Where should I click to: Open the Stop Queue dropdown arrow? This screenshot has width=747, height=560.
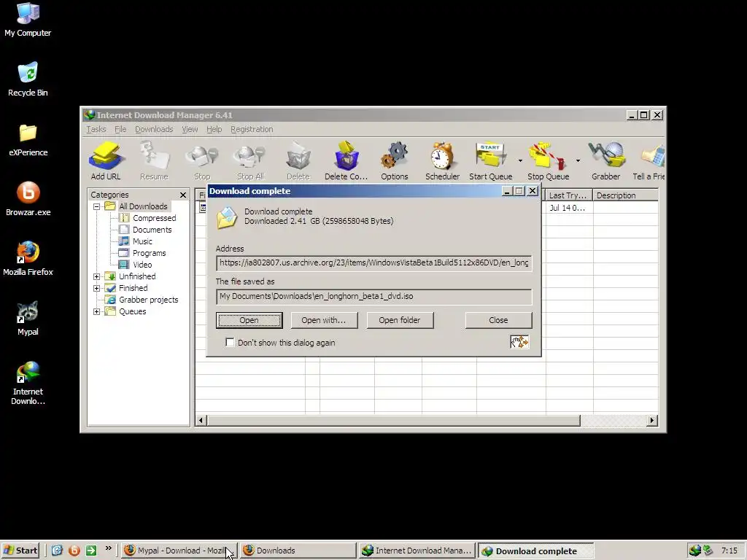point(578,160)
